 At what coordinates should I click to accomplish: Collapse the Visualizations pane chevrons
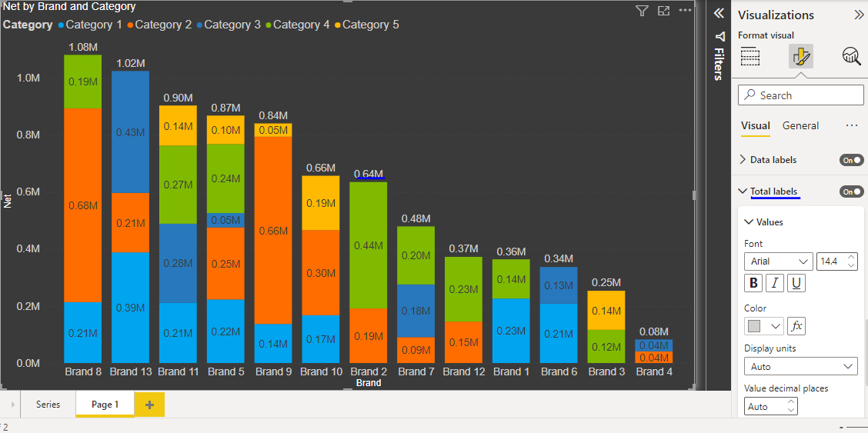pos(858,15)
